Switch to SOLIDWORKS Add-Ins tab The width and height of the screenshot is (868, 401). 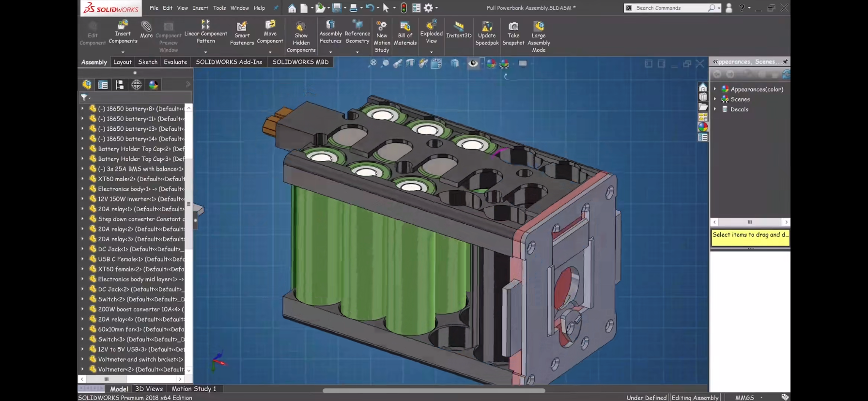click(229, 62)
